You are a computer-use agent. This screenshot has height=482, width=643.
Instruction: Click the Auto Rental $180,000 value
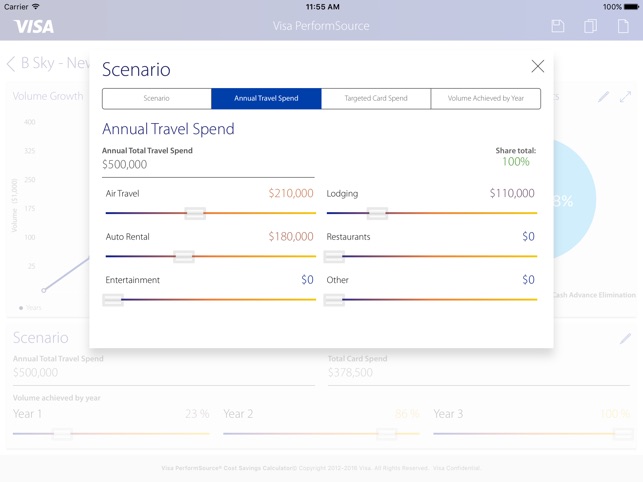point(291,237)
